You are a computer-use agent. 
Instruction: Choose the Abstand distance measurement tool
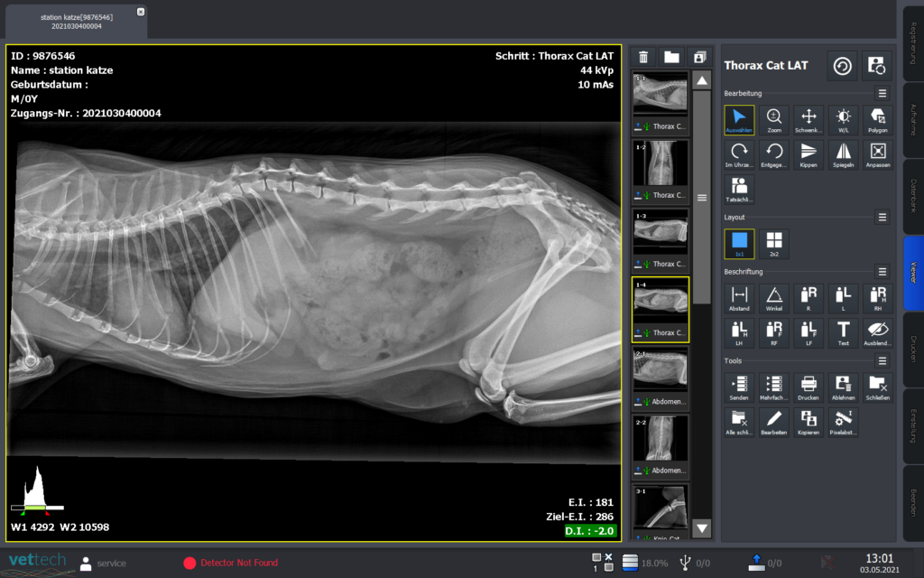(739, 298)
